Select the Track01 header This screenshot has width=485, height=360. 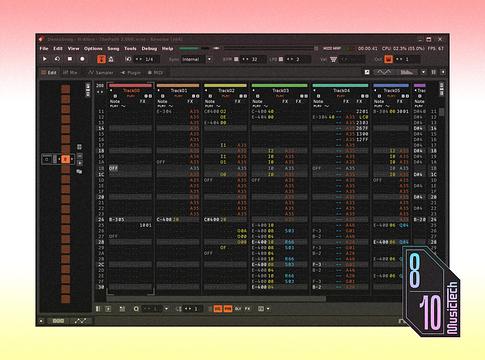tap(179, 91)
